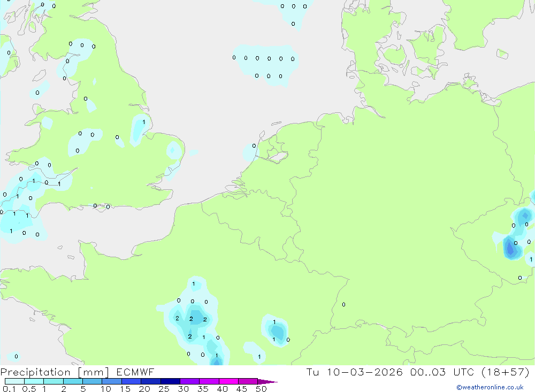Pick the 40–45 mm magenta legend swatch

pos(228,381)
